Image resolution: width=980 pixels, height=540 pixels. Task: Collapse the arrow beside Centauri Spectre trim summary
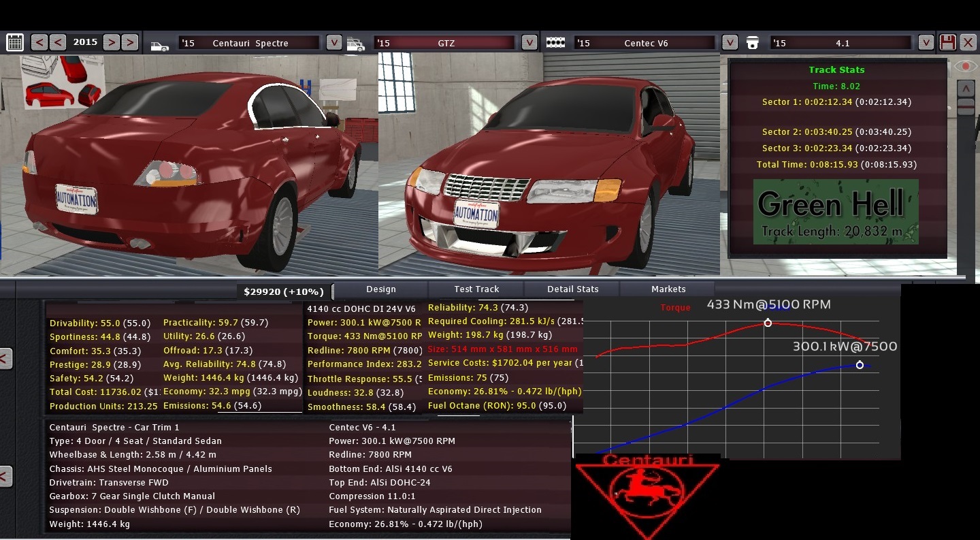[5, 475]
